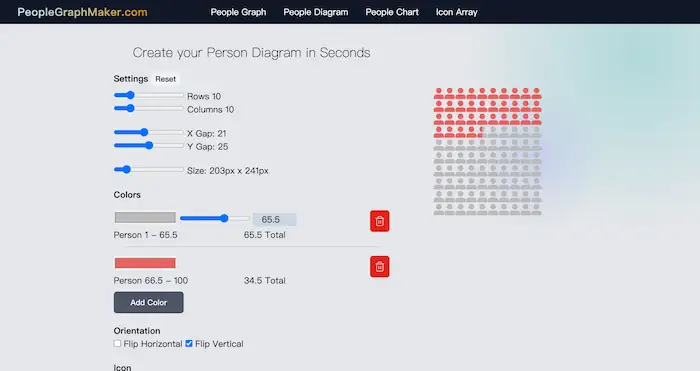Reset the diagram settings
Viewport: 700px width, 371px height.
point(166,79)
